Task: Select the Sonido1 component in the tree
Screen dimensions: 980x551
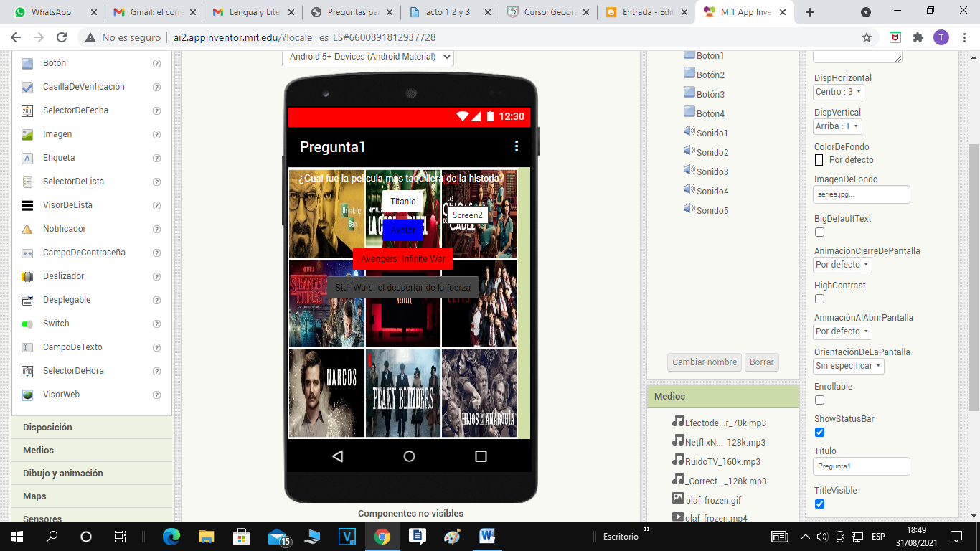Action: (x=706, y=133)
